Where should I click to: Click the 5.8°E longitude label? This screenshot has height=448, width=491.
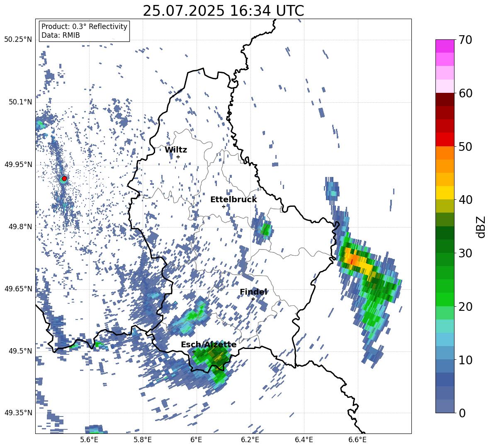143,440
